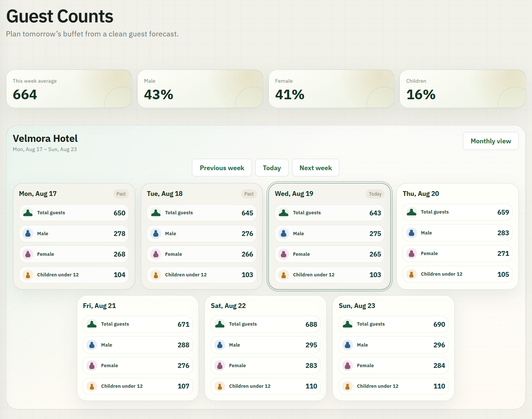This screenshot has height=419, width=532.
Task: Click Female icon in Tue, Aug 18 card
Action: tap(156, 254)
